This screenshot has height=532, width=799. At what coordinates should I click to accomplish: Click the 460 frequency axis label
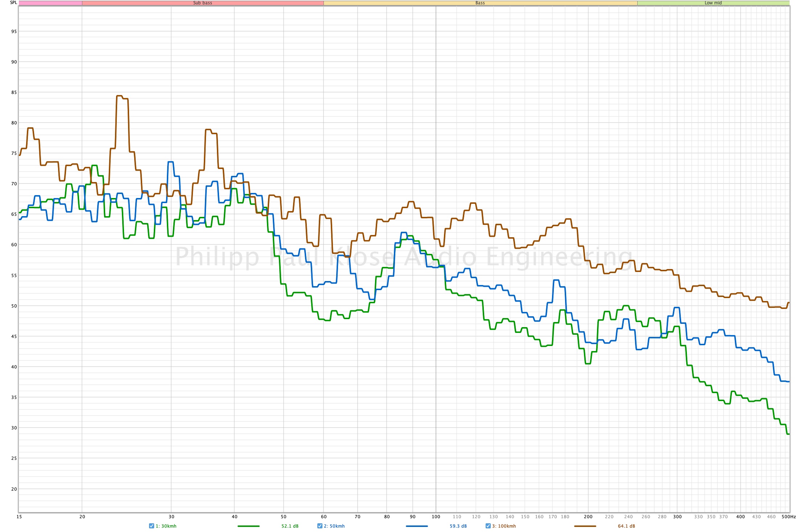[x=771, y=516]
